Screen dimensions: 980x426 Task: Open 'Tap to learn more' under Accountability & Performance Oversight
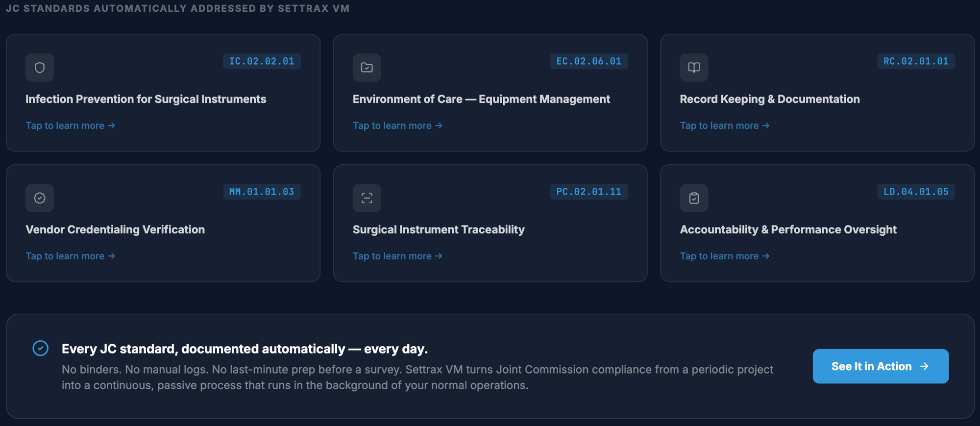coord(725,256)
